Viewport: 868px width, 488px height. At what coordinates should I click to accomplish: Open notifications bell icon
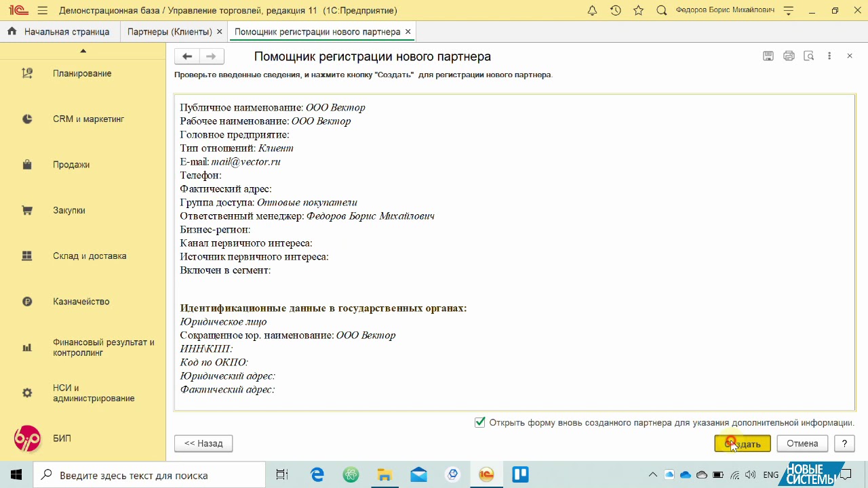[592, 11]
